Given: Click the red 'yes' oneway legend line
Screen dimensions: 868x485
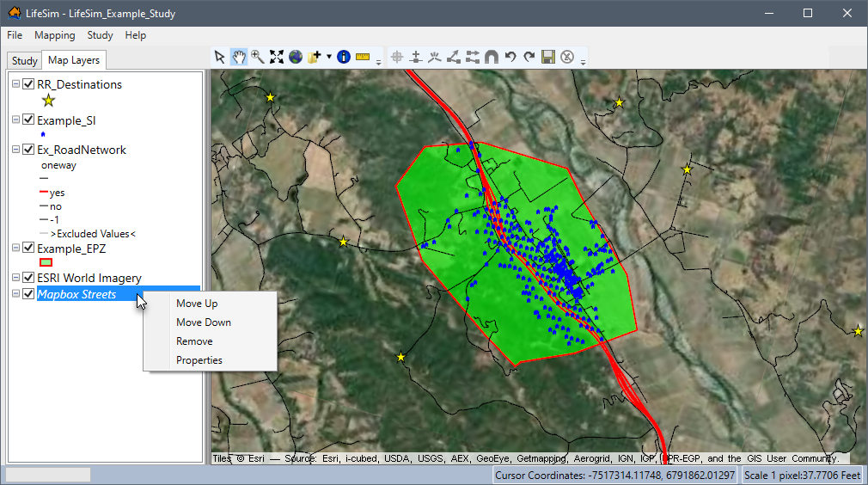Looking at the screenshot, I should (44, 192).
